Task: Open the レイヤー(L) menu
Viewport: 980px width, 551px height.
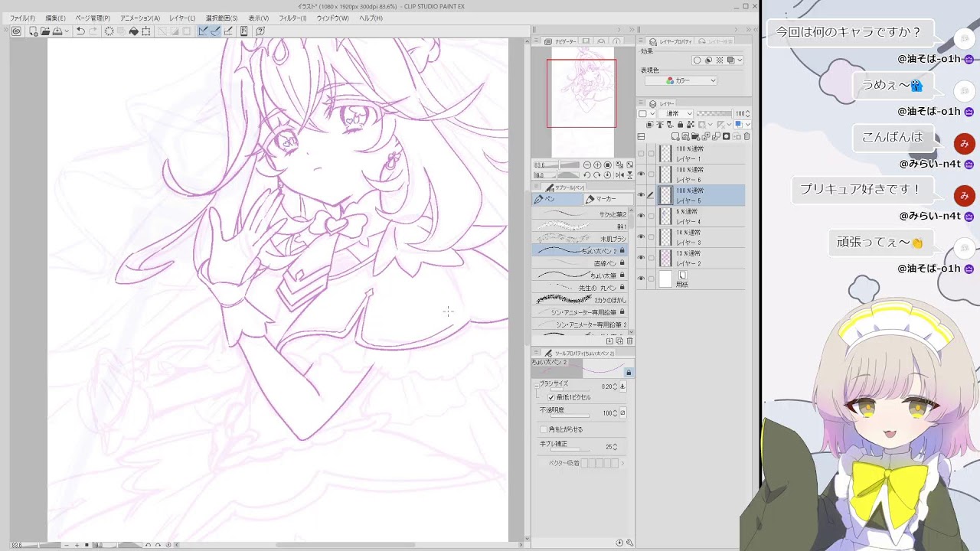Action: (182, 18)
